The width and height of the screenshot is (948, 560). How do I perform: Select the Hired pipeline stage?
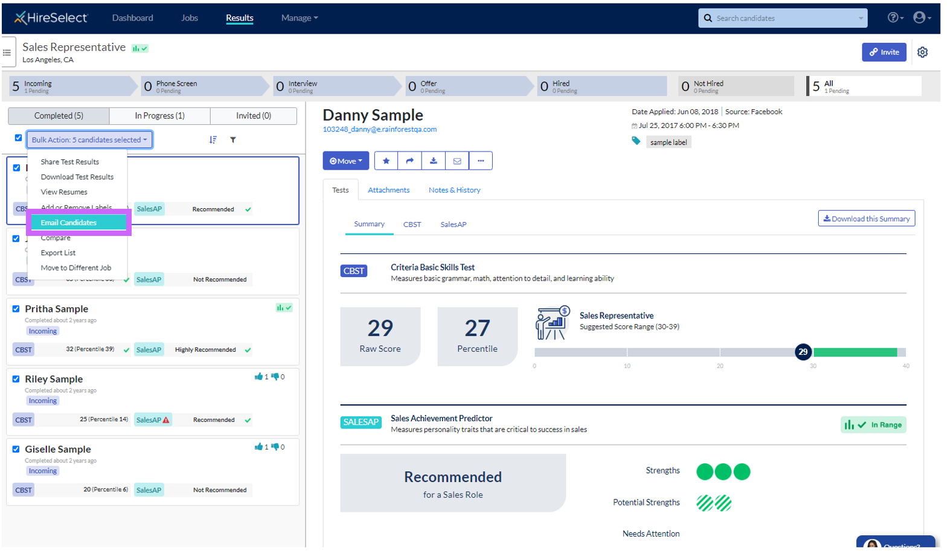602,86
